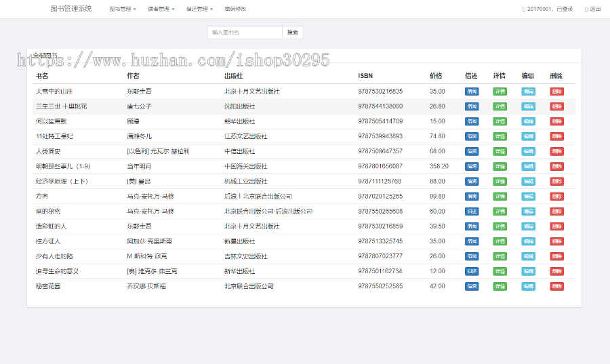
Task: Edit the 控方证人 row
Action: click(528, 241)
